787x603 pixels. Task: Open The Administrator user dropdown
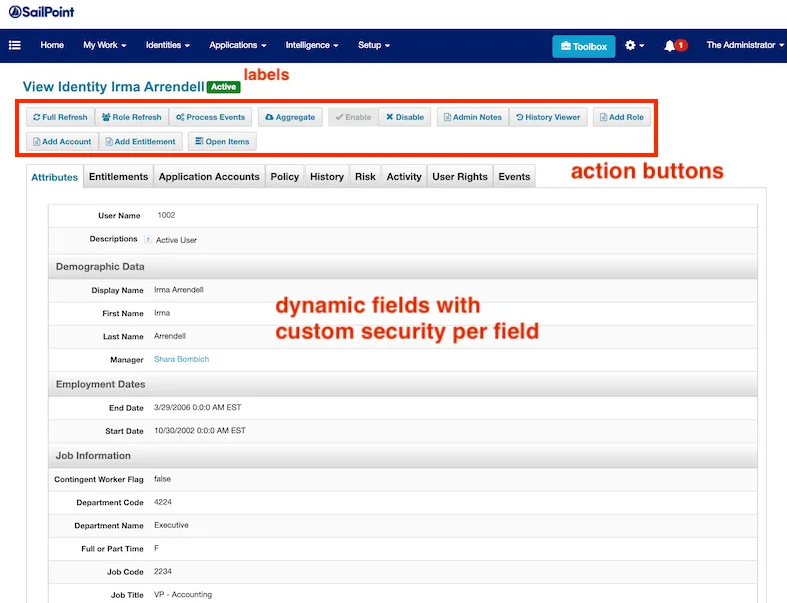point(745,45)
